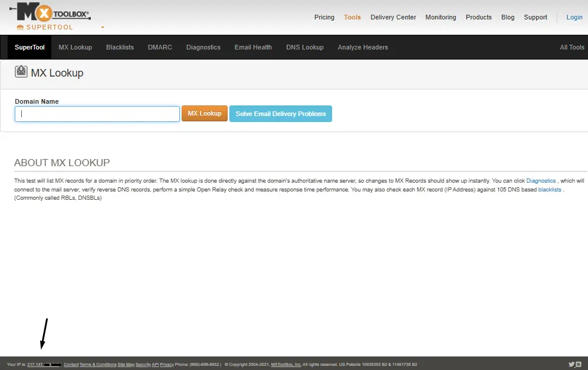Open the Delivery Center menu
The height and width of the screenshot is (370, 588).
click(393, 17)
